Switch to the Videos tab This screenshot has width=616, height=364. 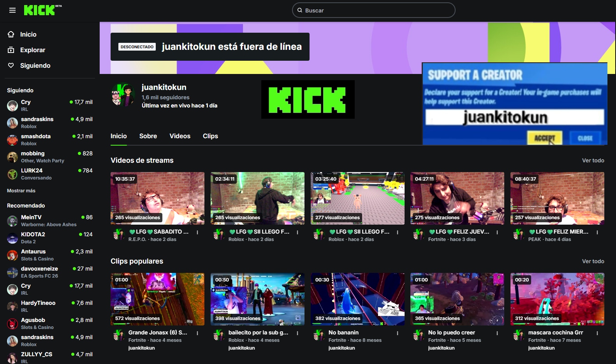[180, 136]
